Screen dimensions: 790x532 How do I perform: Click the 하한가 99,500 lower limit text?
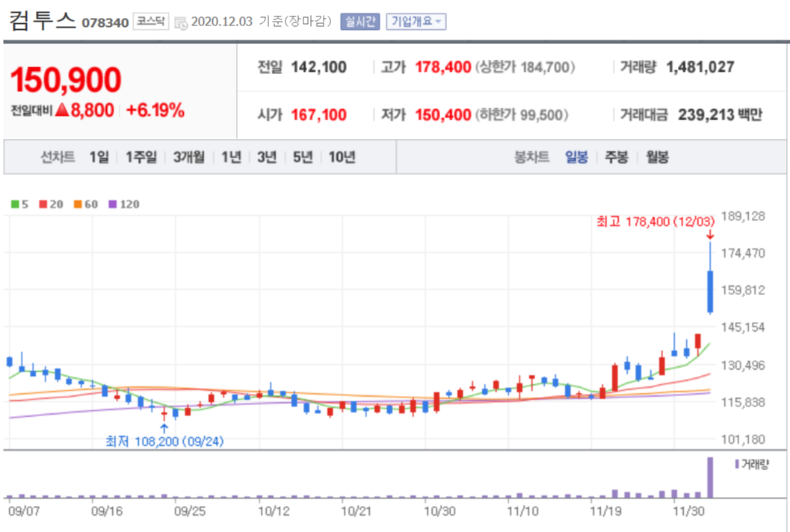coord(522,115)
